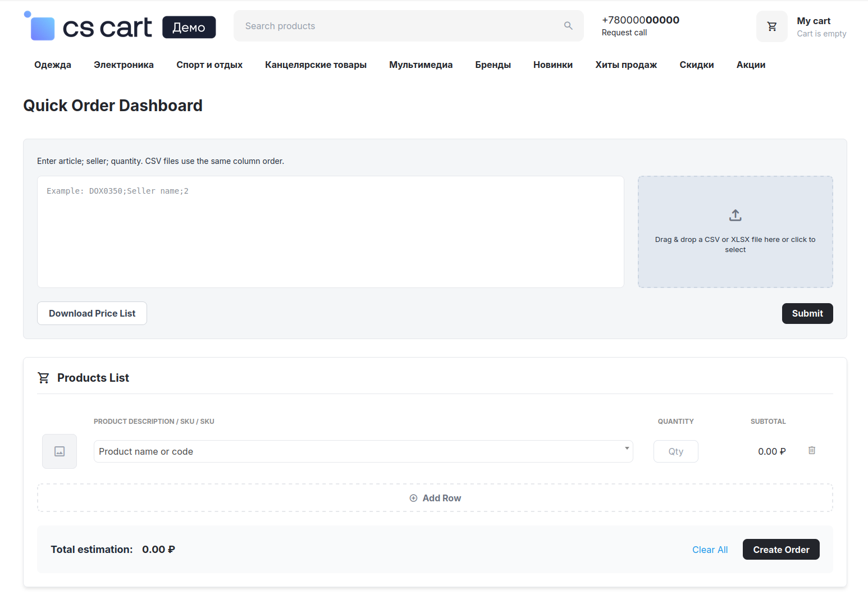Click the Cart is empty text
The image size is (868, 599).
[821, 34]
